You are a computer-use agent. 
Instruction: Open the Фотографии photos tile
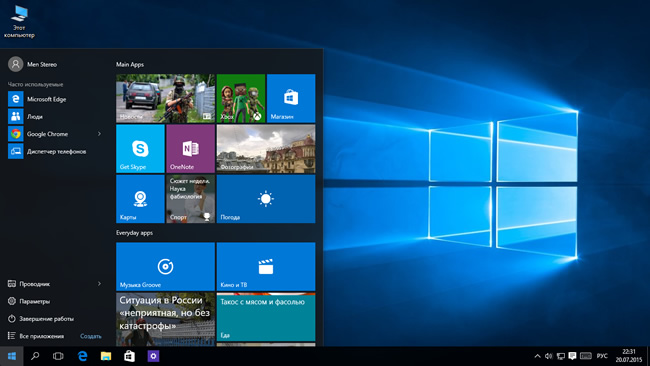(x=266, y=148)
